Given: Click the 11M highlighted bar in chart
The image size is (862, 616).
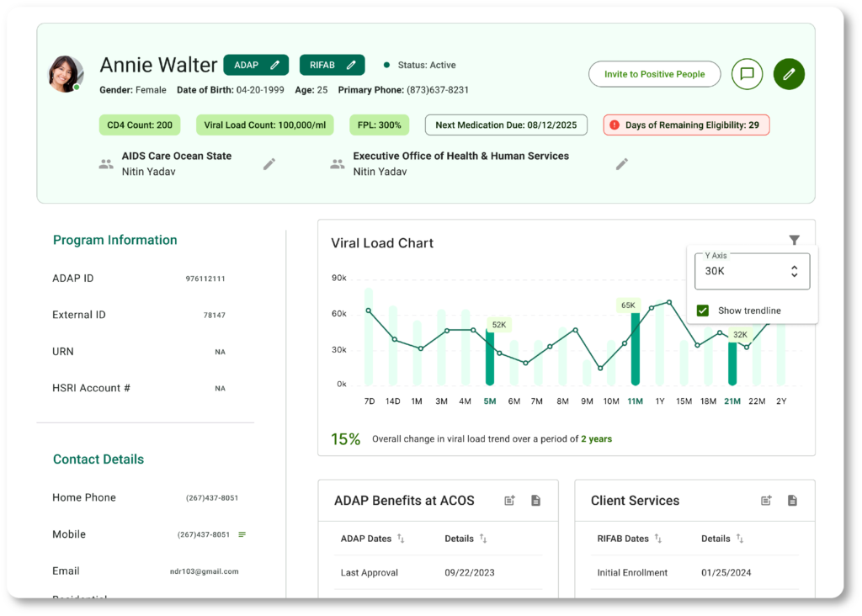Looking at the screenshot, I should pyautogui.click(x=635, y=349).
